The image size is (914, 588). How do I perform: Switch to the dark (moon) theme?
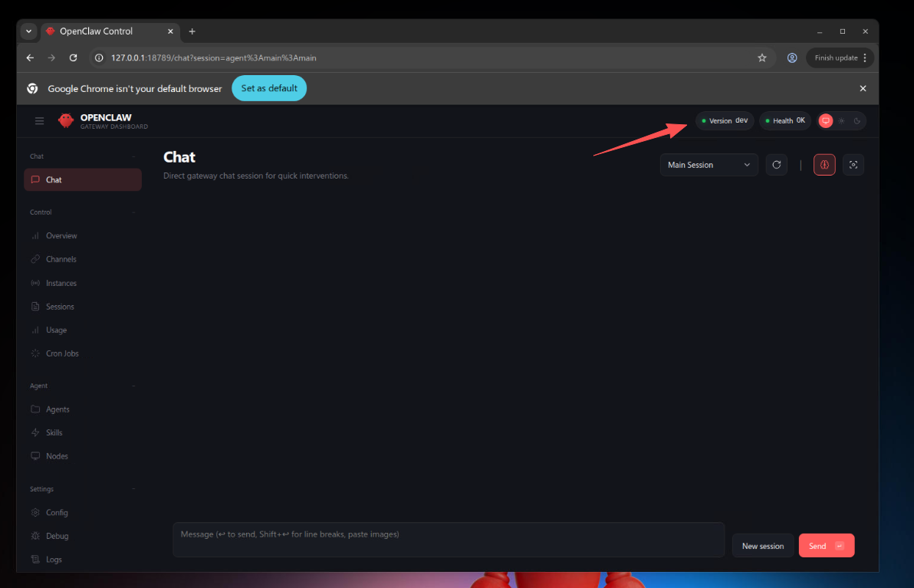click(x=856, y=121)
